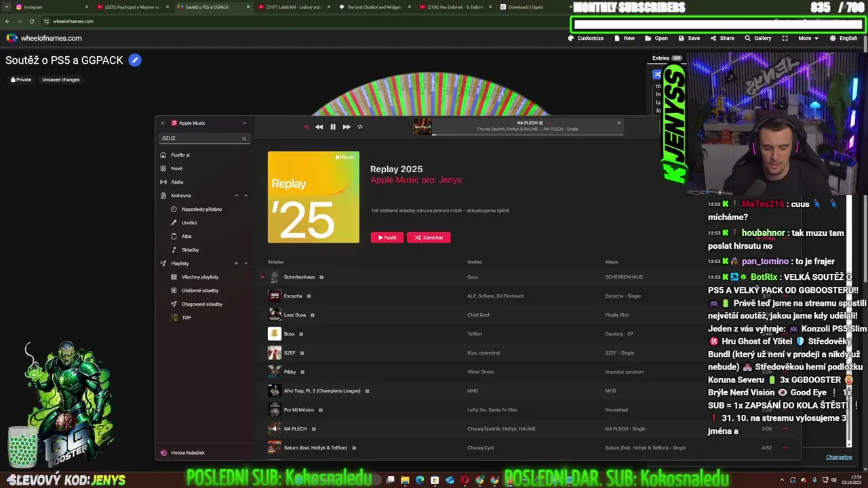Collapse the Playlisty section chevron
This screenshot has width=868, height=488.
point(245,263)
